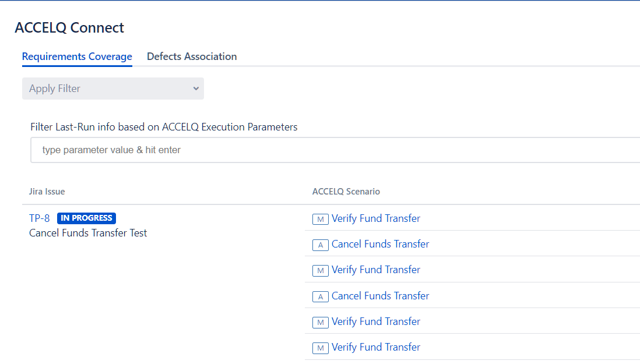
Task: Click the IN PROGRESS status badge
Action: [x=86, y=218]
